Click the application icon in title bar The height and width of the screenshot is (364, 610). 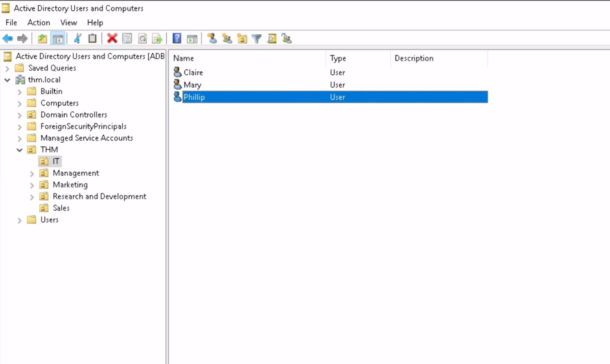(6, 8)
